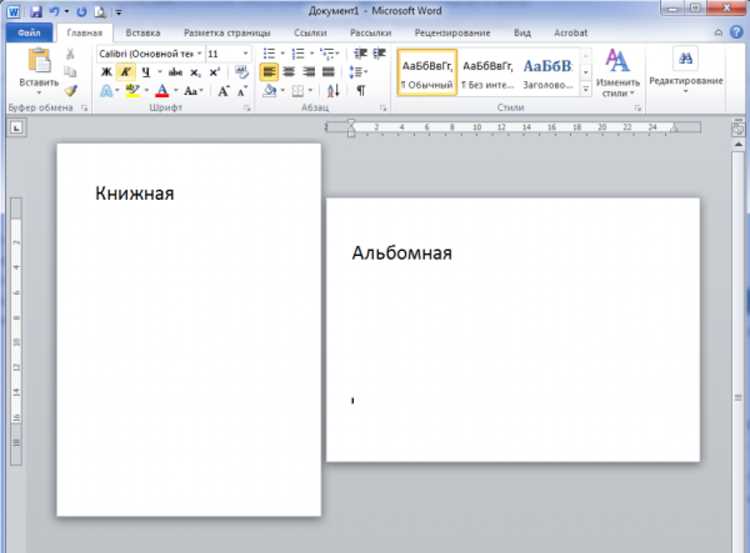Apply red font color
Viewport: 750px width, 553px height.
[x=162, y=90]
